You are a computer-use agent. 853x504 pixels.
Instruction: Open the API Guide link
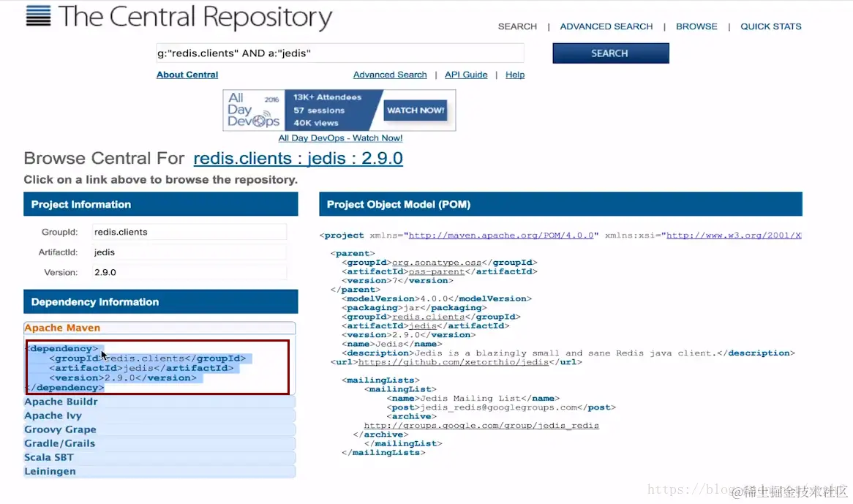[x=466, y=75]
